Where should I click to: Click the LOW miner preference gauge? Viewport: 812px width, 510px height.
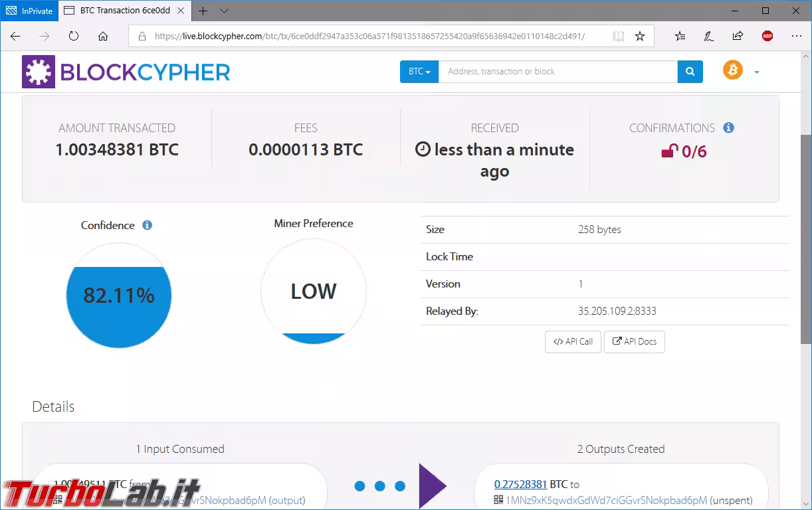(x=314, y=292)
